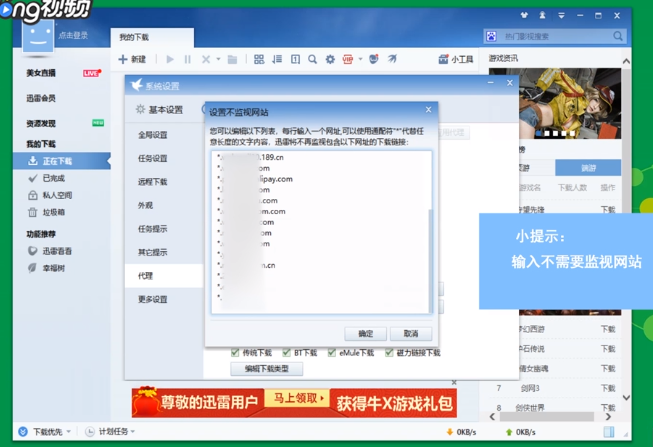Screen dimensions: 653x447
Task: Select 正在下载 in the sidebar
Action: click(x=62, y=161)
